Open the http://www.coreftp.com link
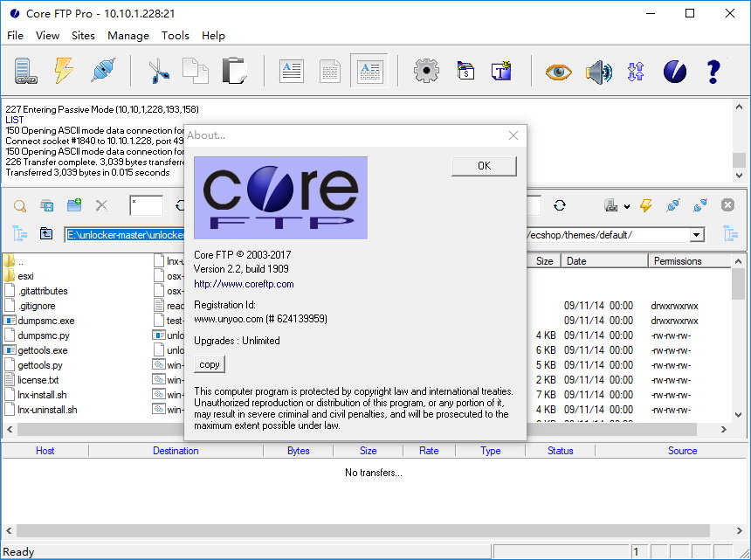The image size is (751, 560). coord(244,284)
